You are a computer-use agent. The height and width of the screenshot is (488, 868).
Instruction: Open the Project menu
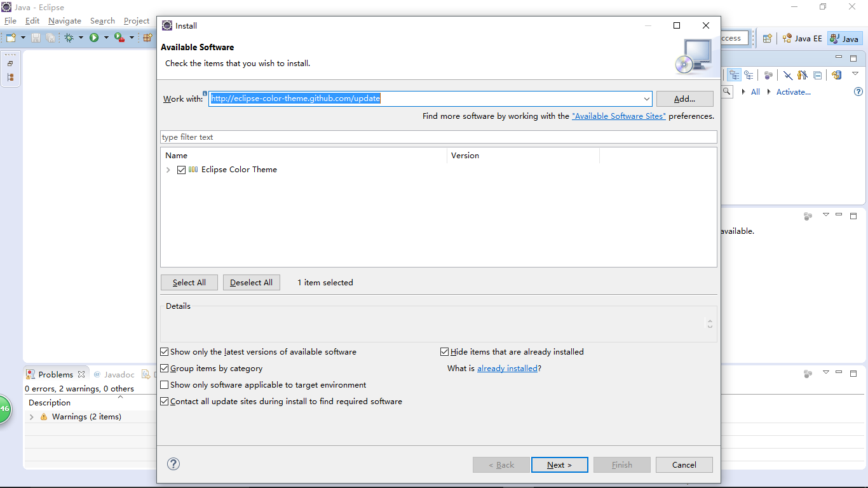[137, 21]
